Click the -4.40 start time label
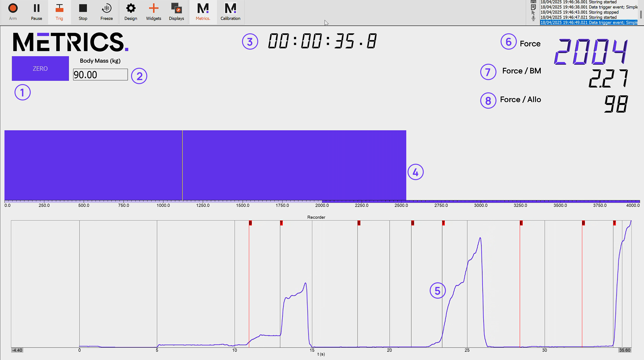Viewport: 644px width, 360px height. [17, 350]
